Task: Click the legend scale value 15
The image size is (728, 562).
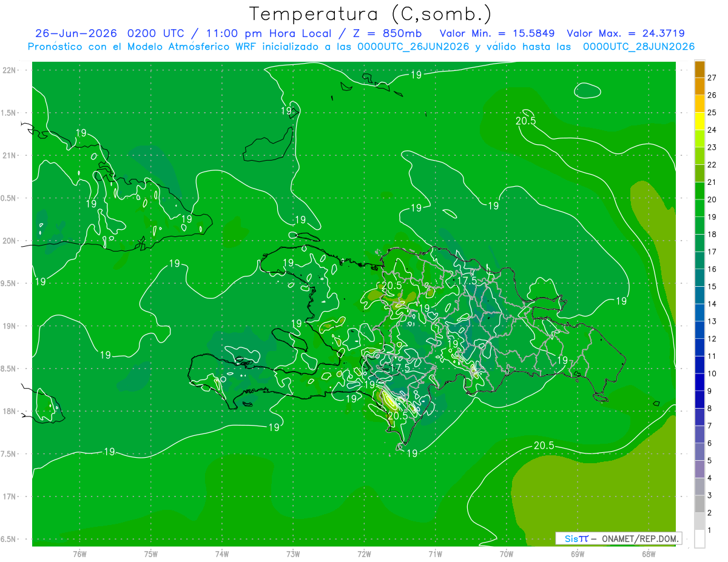Action: click(x=712, y=287)
